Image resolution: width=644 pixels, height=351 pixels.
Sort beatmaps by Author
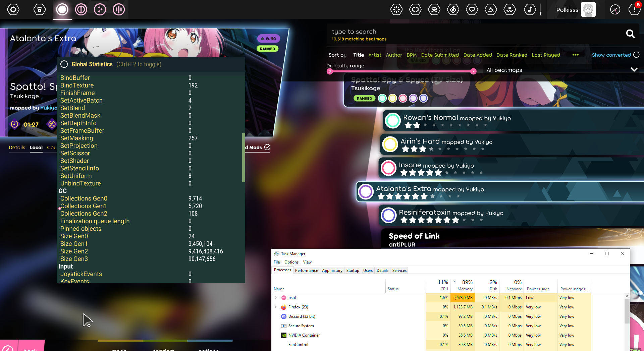tap(394, 55)
